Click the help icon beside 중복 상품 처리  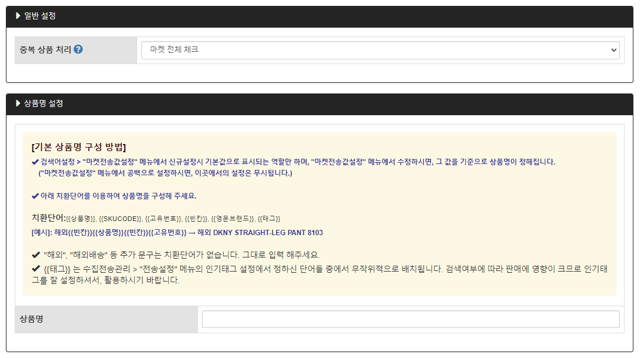(78, 50)
